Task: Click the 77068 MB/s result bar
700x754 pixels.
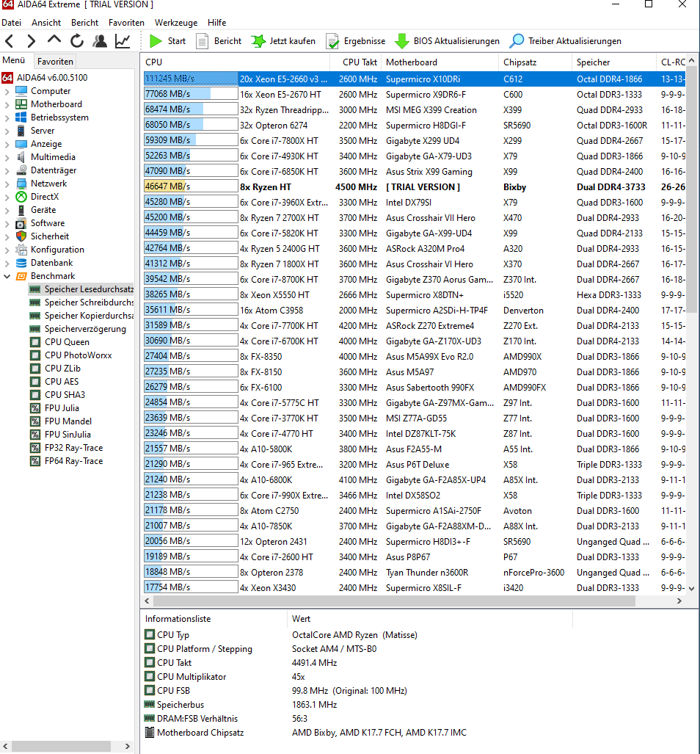Action: [191, 94]
